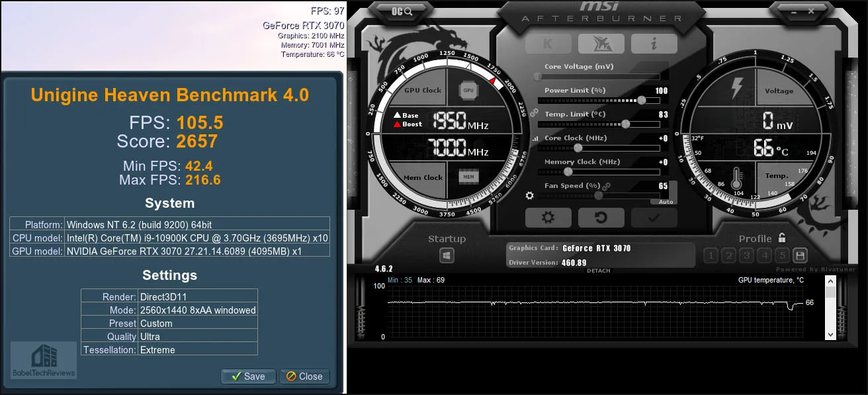The height and width of the screenshot is (395, 868).
Task: Click the Fan Speed slider handle
Action: click(x=599, y=196)
